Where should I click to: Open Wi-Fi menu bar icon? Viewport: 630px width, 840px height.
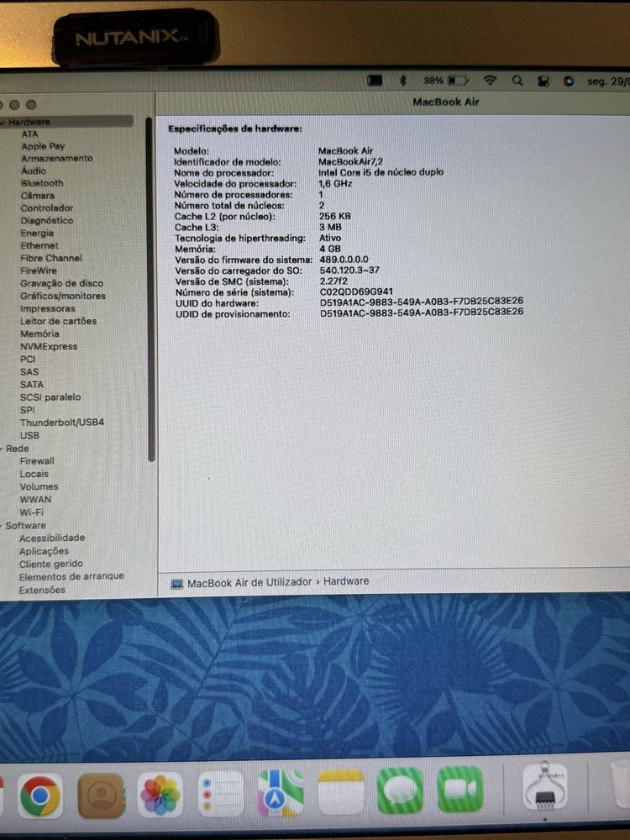pyautogui.click(x=489, y=81)
